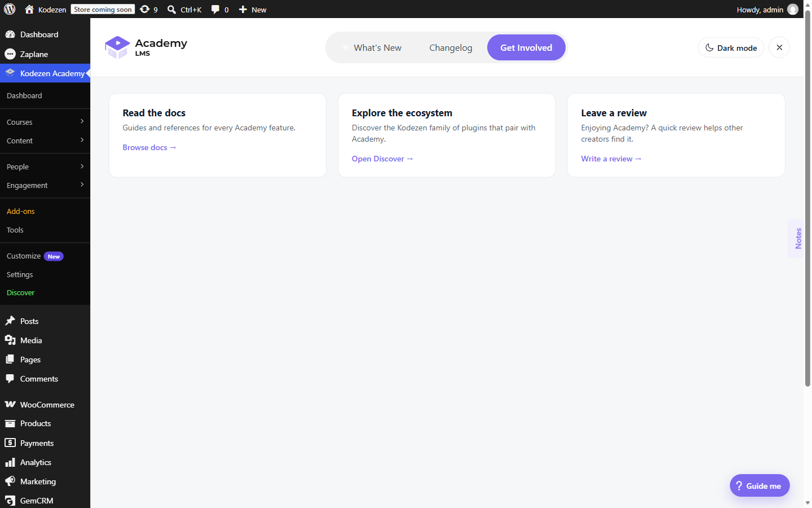
Task: Open the Notes side tab
Action: point(796,238)
